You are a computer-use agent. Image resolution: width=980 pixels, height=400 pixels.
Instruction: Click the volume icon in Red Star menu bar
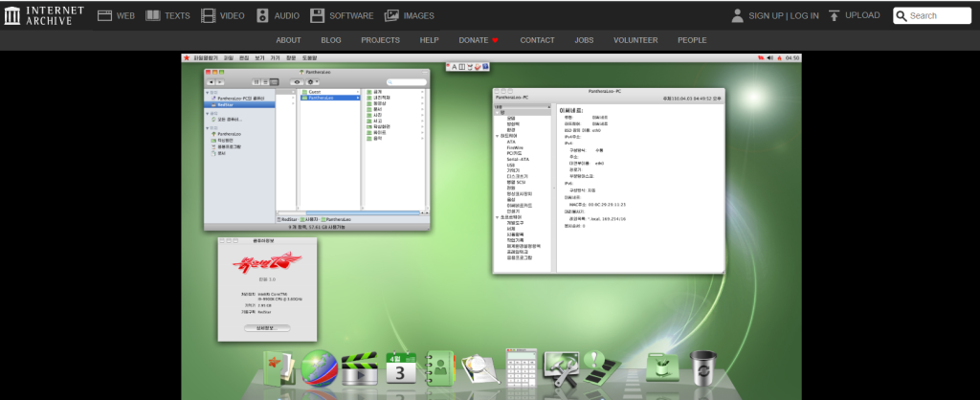pos(769,58)
